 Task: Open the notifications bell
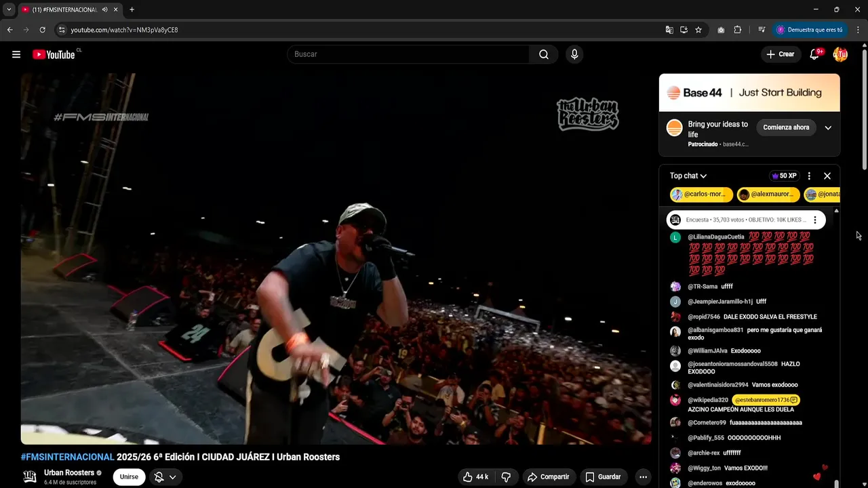[x=814, y=54]
